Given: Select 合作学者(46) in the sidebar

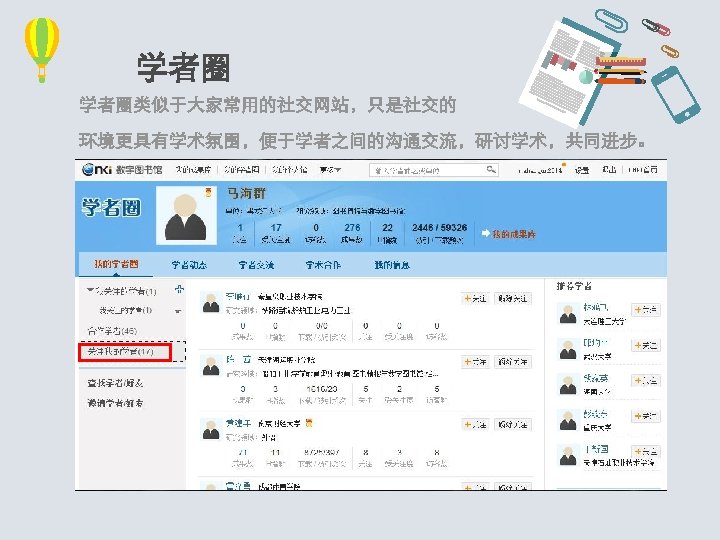Looking at the screenshot, I should tap(112, 331).
